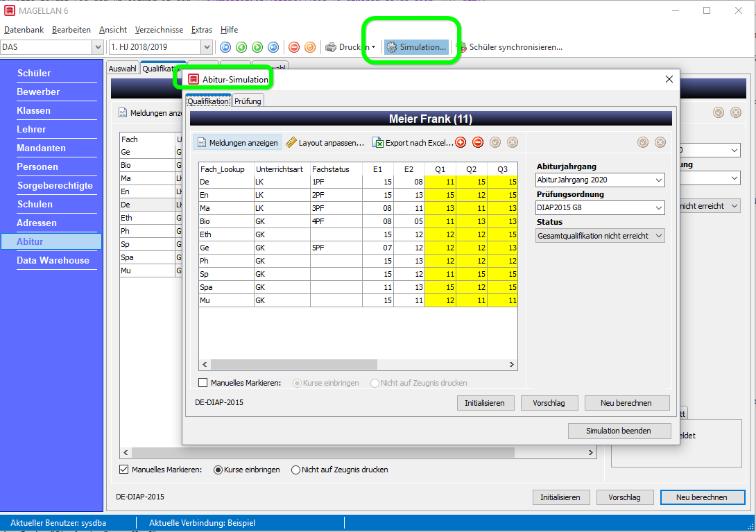The width and height of the screenshot is (756, 532).
Task: Go to first record blue navigation arrow
Action: pos(225,46)
